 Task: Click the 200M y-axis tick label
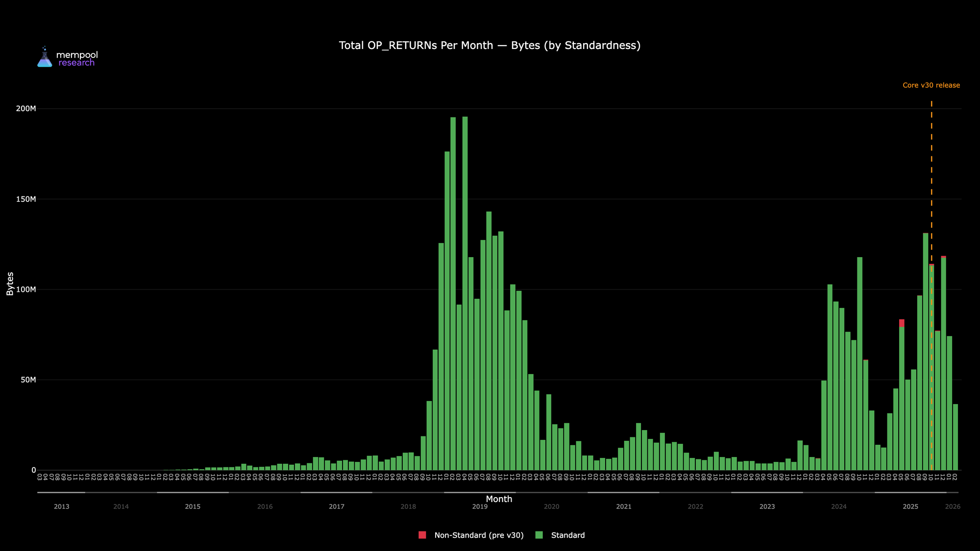pos(26,109)
